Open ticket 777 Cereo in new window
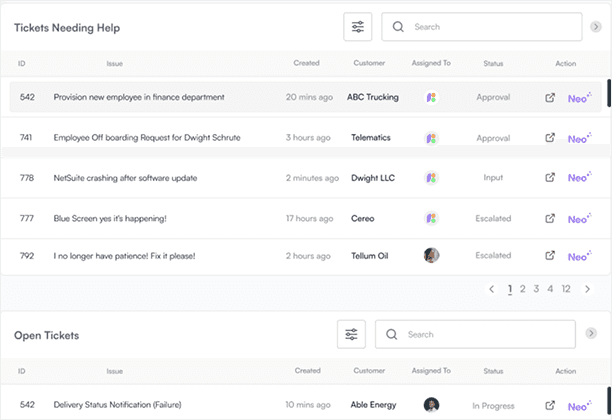 coord(550,218)
